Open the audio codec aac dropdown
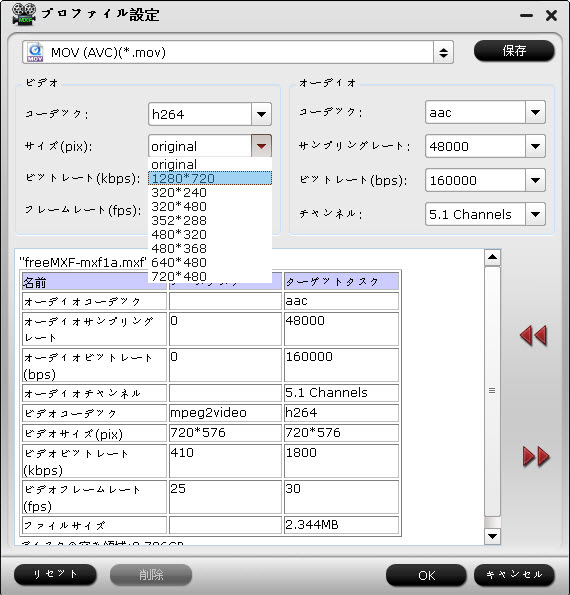Viewport: 570px width, 595px height. click(535, 112)
